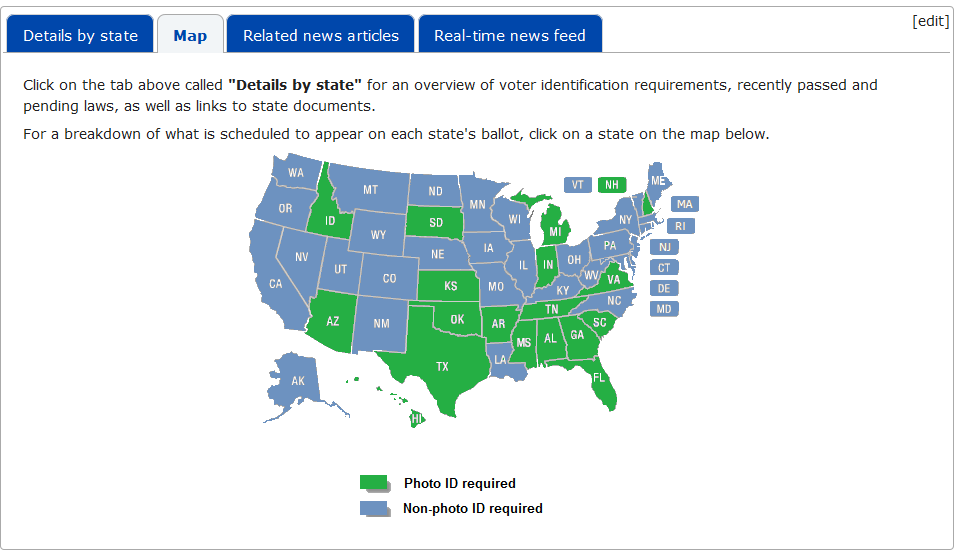This screenshot has height=560, width=958.
Task: Click the NJ state label box
Action: pos(664,247)
